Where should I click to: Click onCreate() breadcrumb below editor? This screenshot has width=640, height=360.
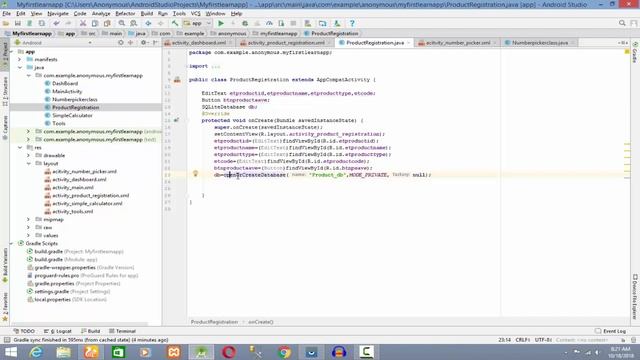coord(260,322)
